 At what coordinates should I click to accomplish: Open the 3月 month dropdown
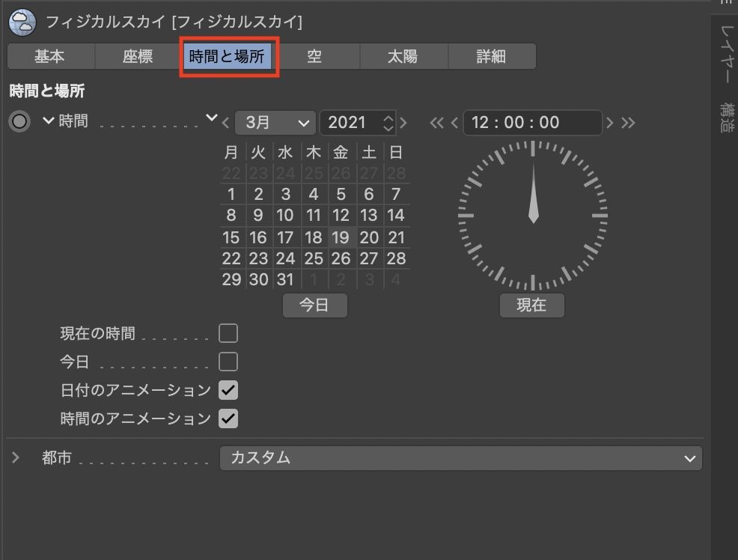click(275, 123)
